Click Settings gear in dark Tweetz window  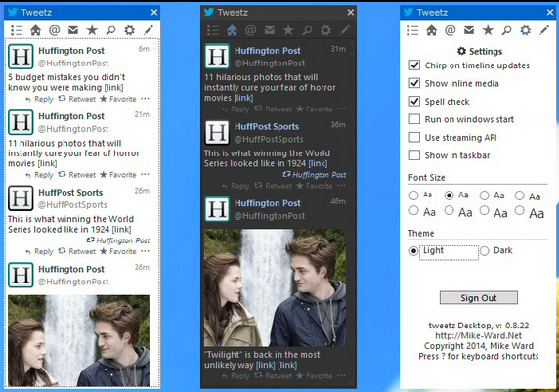[325, 30]
